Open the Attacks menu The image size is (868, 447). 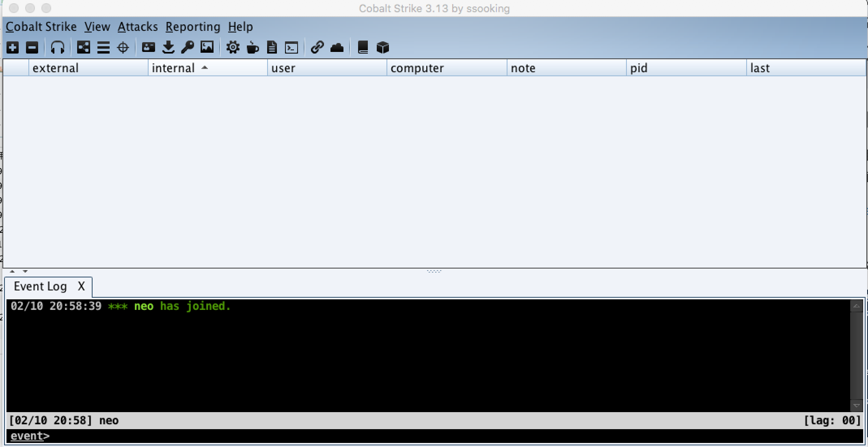tap(138, 27)
